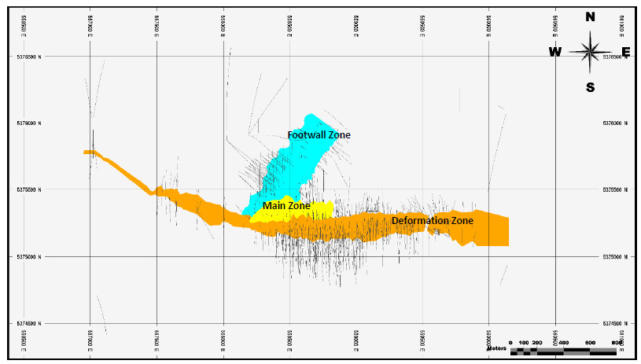Click the S letter on the compass
The height and width of the screenshot is (364, 641).
click(x=590, y=87)
